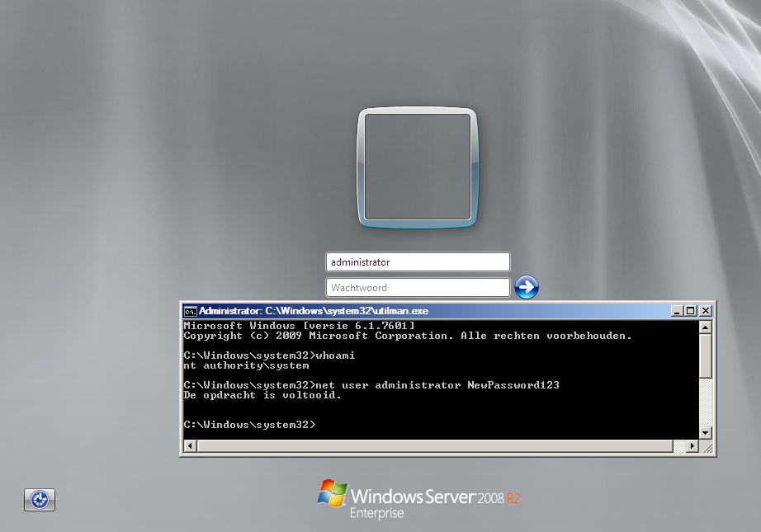Submit login with the blue arrow button
Image resolution: width=761 pixels, height=532 pixels.
[x=527, y=287]
